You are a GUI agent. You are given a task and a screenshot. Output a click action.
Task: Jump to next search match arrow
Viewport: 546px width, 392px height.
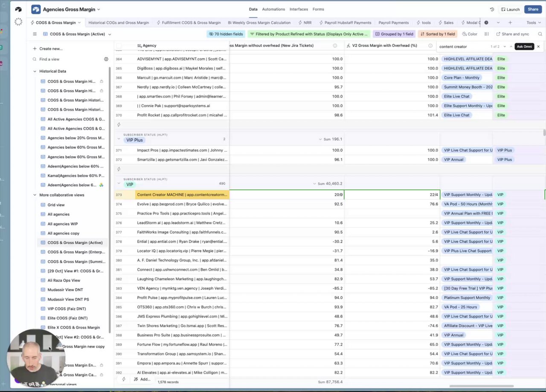click(x=505, y=46)
